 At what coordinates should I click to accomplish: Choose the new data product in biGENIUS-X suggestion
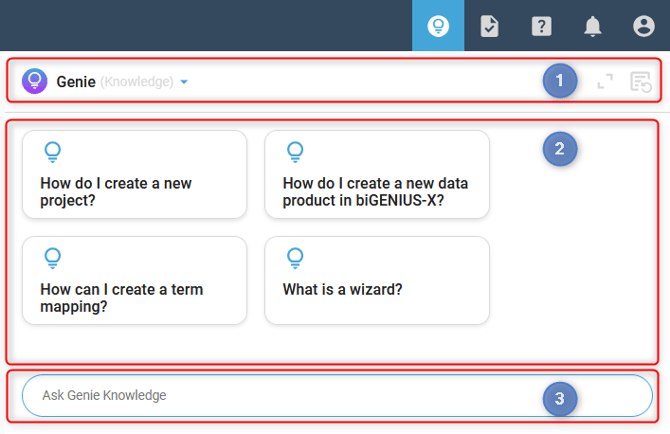click(x=377, y=174)
